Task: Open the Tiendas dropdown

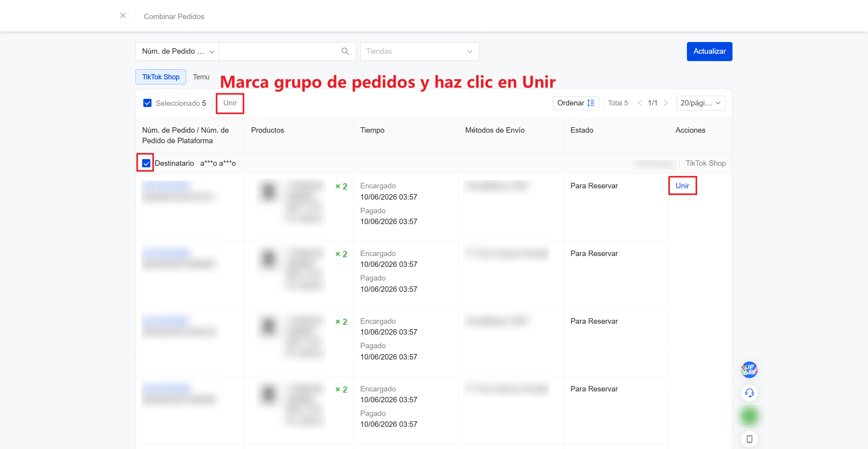Action: tap(419, 51)
